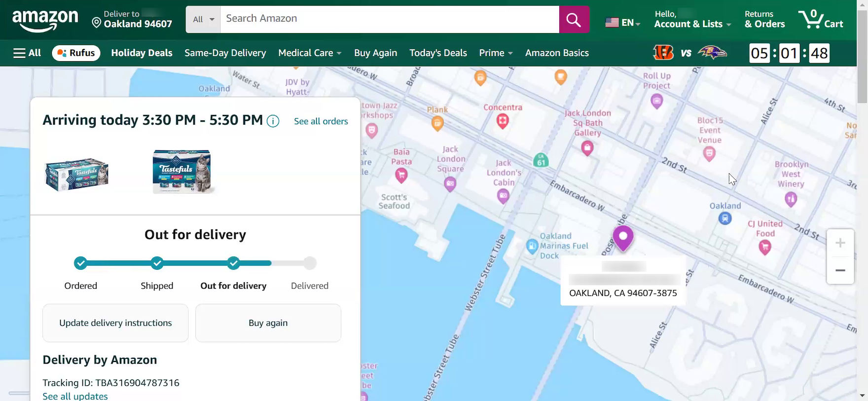Image resolution: width=868 pixels, height=401 pixels.
Task: Open Today's Deals
Action: click(438, 53)
